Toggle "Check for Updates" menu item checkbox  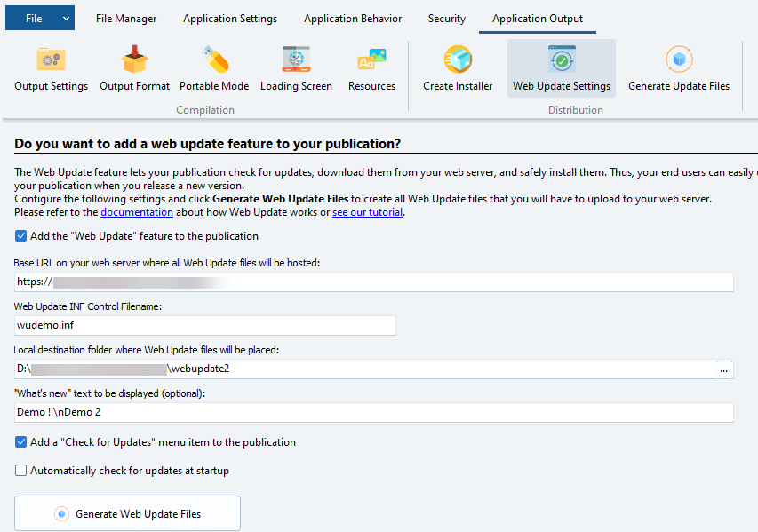pyautogui.click(x=21, y=442)
